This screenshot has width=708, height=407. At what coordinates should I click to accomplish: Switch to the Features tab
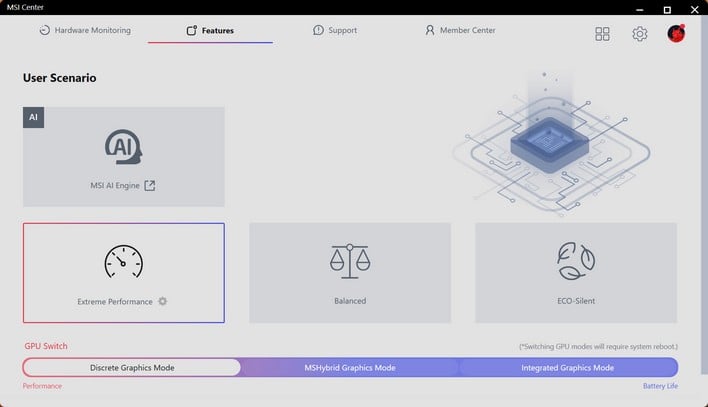(210, 30)
